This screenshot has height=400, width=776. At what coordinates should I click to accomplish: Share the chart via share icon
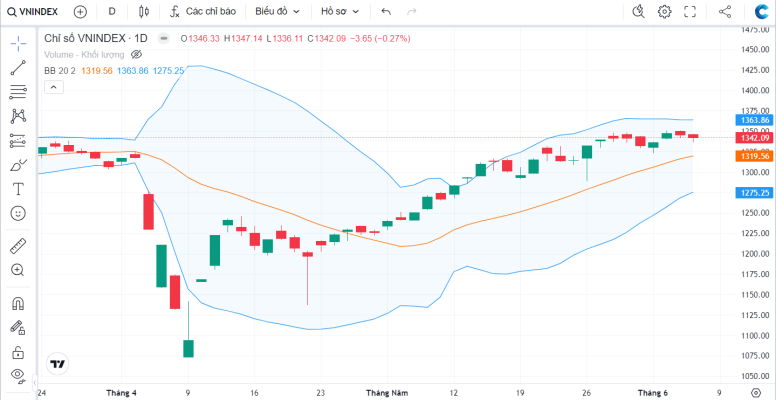(725, 12)
